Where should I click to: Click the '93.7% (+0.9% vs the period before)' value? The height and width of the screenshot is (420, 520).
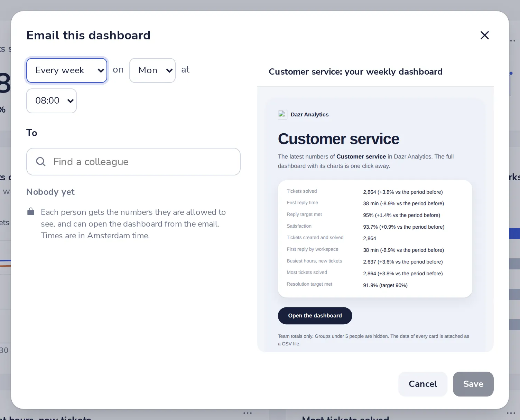(403, 227)
